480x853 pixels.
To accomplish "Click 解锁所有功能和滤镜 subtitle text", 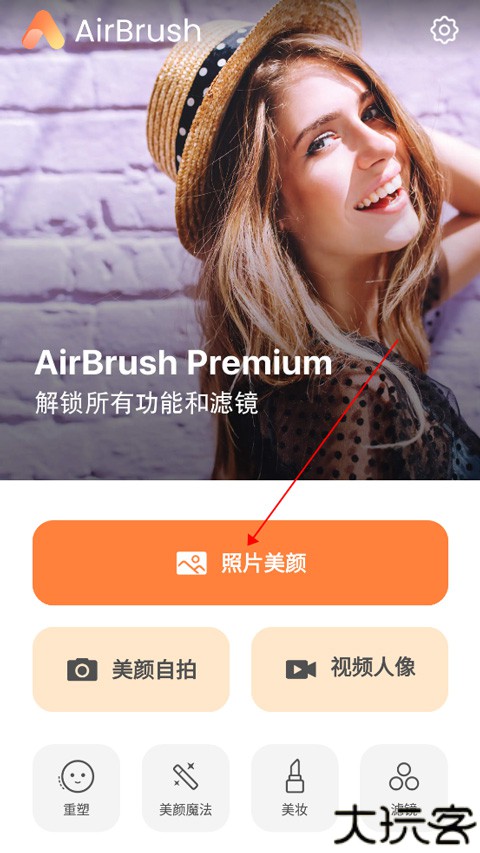I will [147, 403].
